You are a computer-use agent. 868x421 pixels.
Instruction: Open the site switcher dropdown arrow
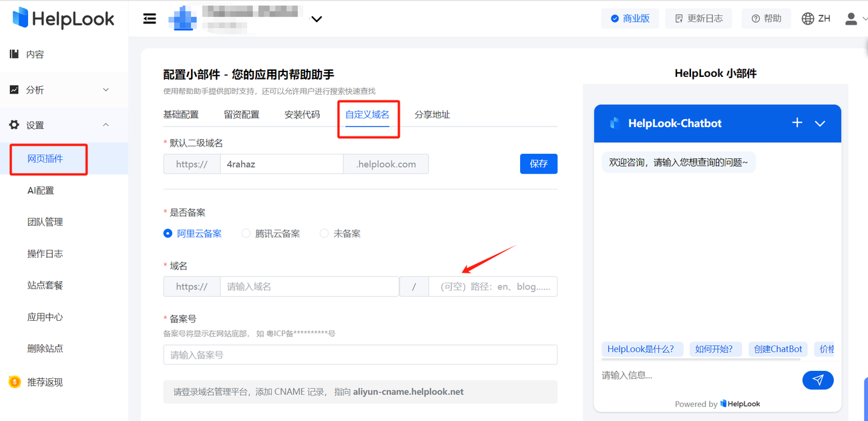316,19
